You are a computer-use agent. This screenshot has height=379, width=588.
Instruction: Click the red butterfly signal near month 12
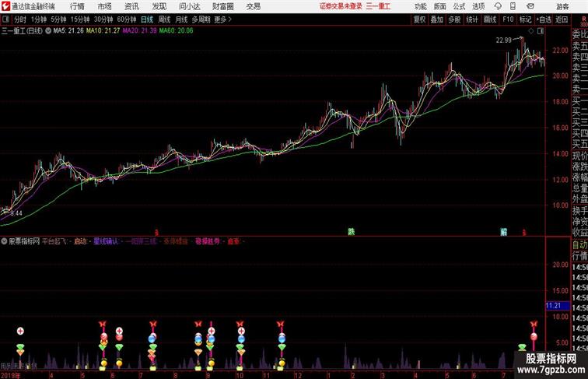point(280,324)
